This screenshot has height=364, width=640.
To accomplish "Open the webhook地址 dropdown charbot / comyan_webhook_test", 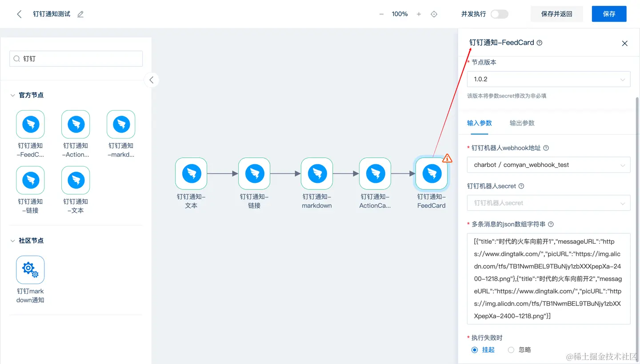I will (x=548, y=165).
